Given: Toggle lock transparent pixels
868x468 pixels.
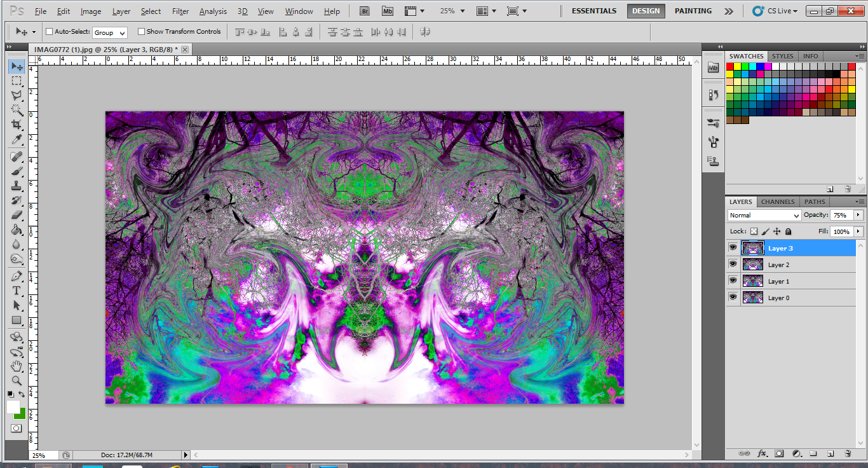Looking at the screenshot, I should [x=754, y=232].
